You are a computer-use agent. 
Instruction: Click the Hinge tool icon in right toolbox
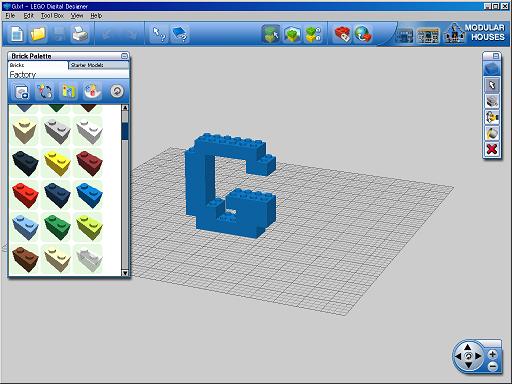(492, 117)
